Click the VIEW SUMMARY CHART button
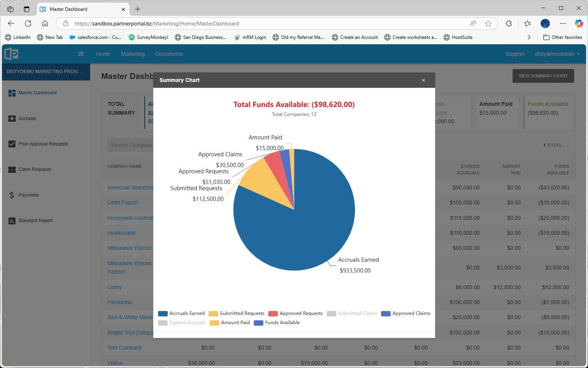The width and height of the screenshot is (588, 368). [543, 75]
